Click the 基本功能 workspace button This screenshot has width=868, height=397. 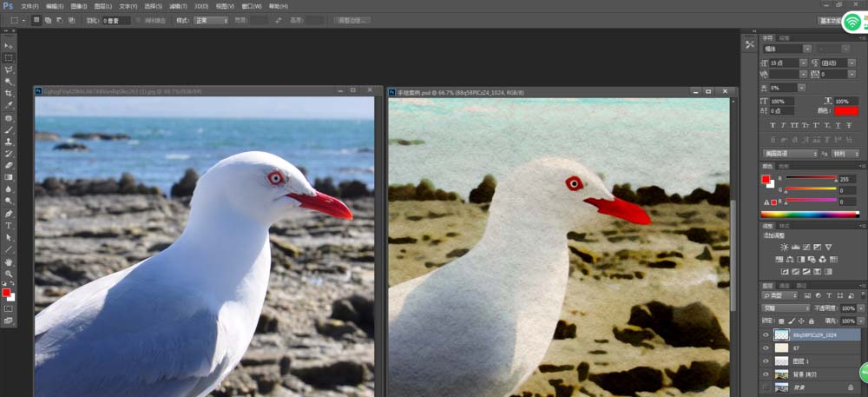pyautogui.click(x=830, y=21)
